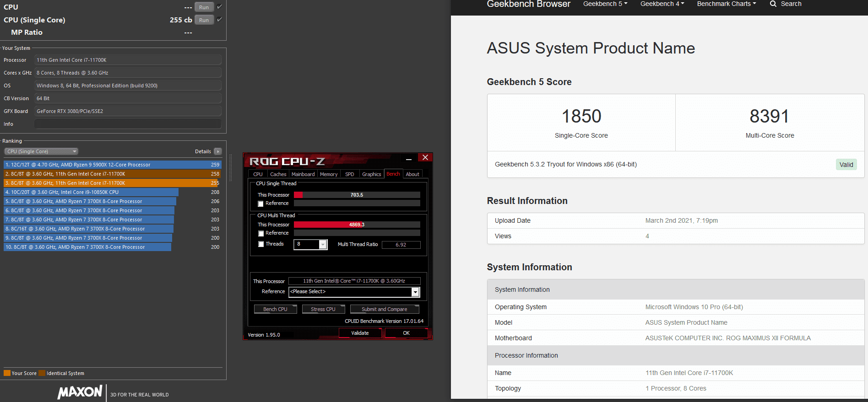Viewport: 868px width, 402px height.
Task: Click the Stress CPU button
Action: point(323,309)
